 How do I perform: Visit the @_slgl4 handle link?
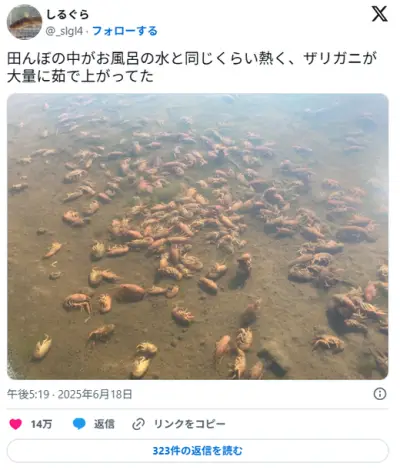[64, 31]
